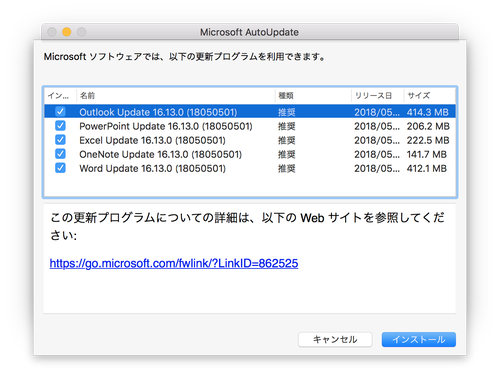500x371 pixels.
Task: Click the インストール button
Action: [419, 339]
